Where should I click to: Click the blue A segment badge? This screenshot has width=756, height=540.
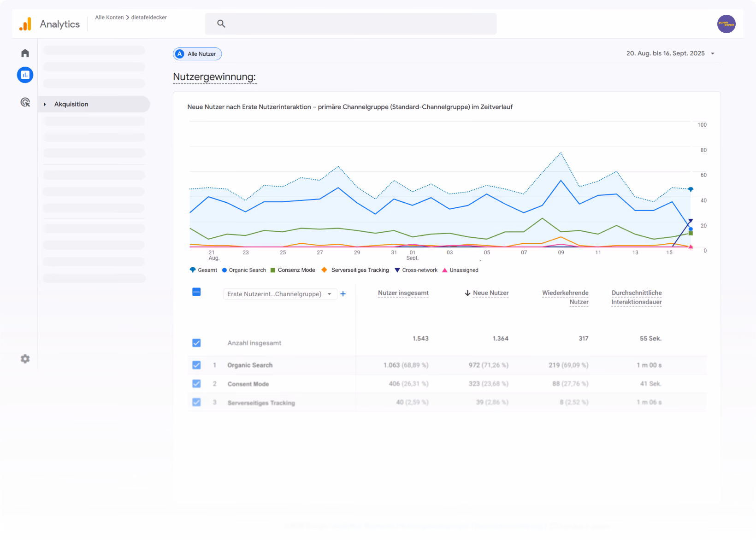180,54
